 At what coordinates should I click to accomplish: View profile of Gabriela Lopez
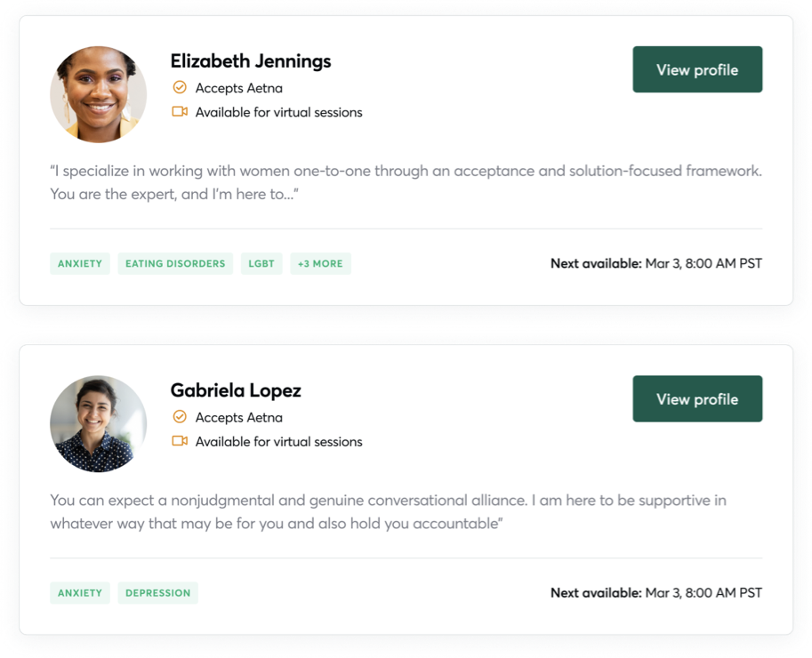pyautogui.click(x=697, y=398)
